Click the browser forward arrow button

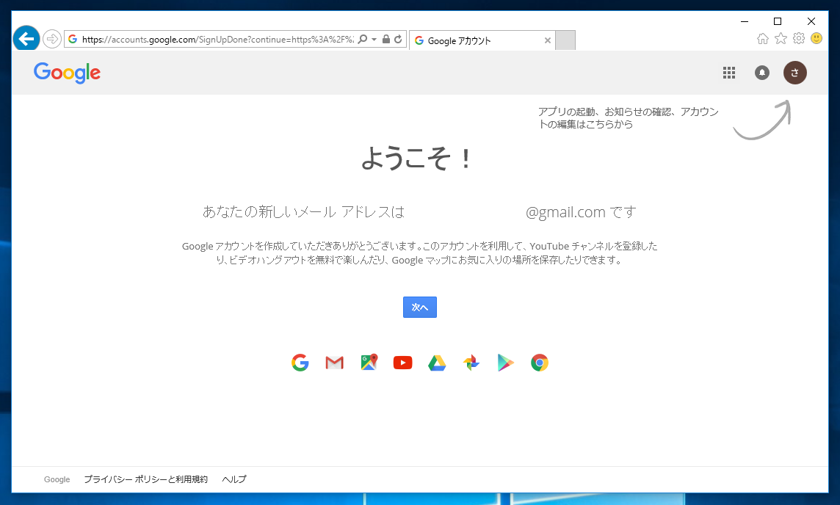point(52,39)
